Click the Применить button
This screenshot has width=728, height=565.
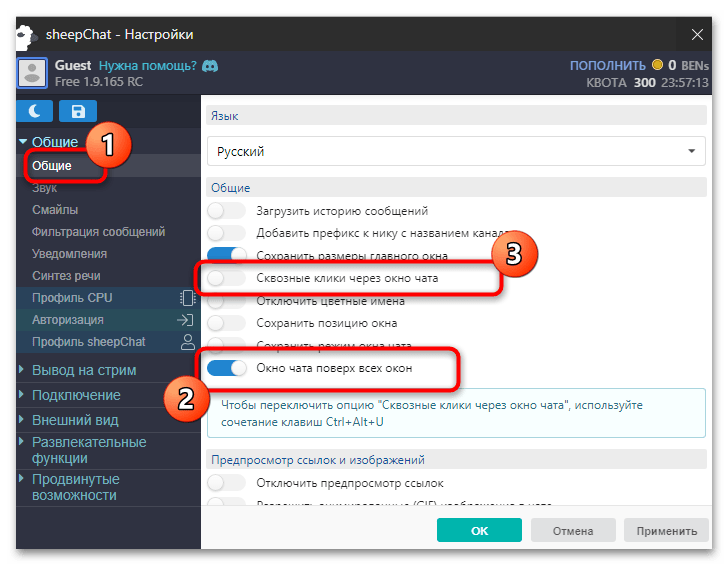pyautogui.click(x=667, y=530)
